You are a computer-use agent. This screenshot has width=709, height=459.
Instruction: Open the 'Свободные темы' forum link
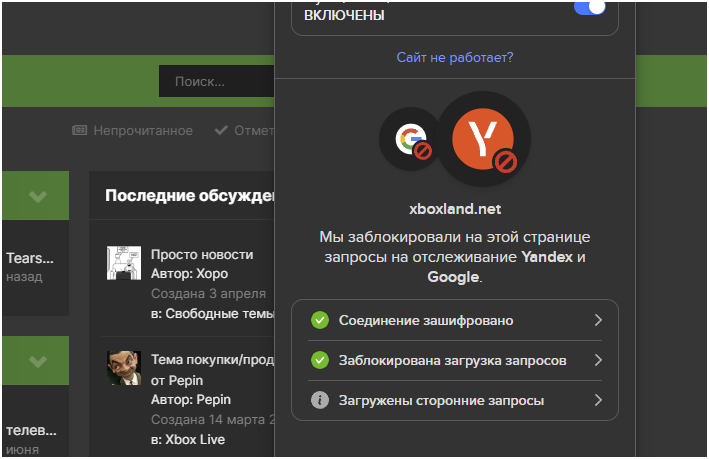point(220,313)
